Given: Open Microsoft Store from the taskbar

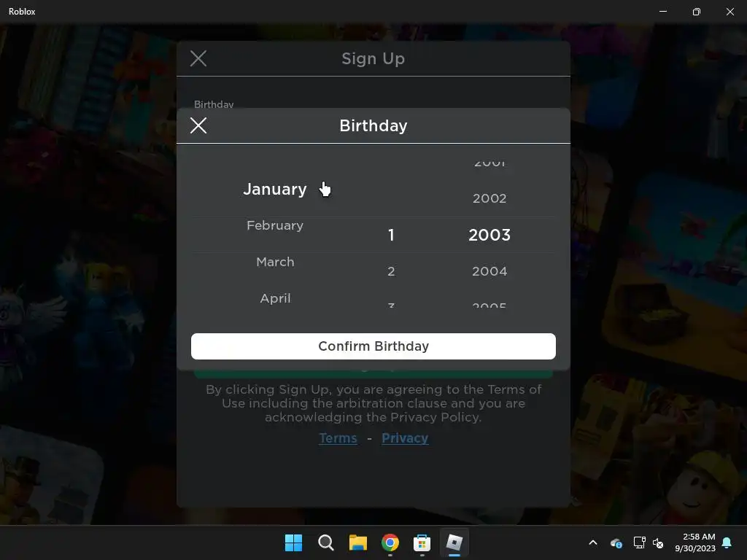Looking at the screenshot, I should click(422, 542).
